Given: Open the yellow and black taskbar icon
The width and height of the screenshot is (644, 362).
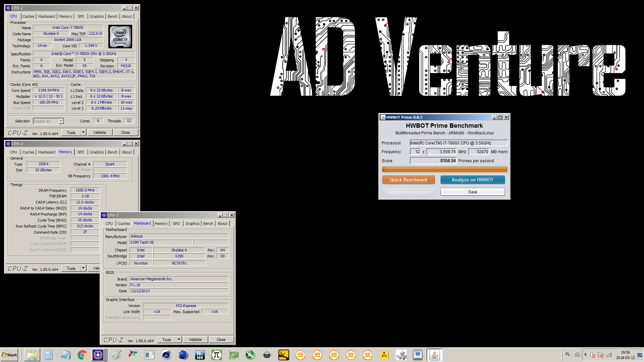Looking at the screenshot, I should tap(283, 355).
